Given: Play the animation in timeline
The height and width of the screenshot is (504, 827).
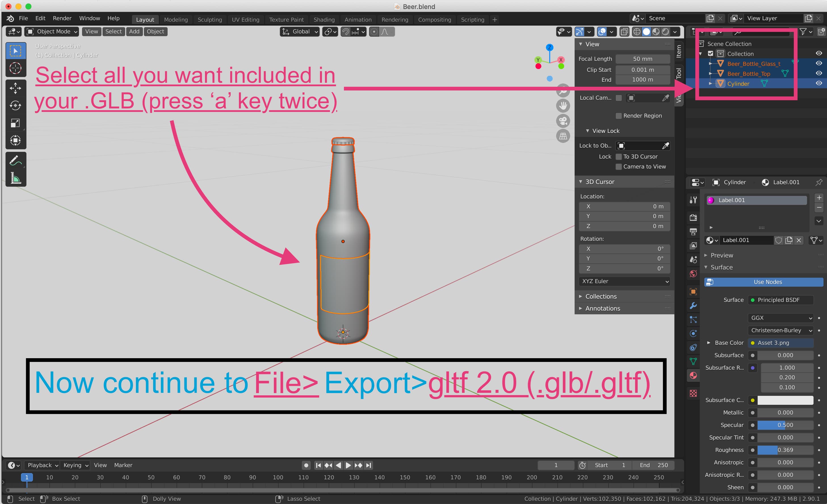Looking at the screenshot, I should (348, 465).
